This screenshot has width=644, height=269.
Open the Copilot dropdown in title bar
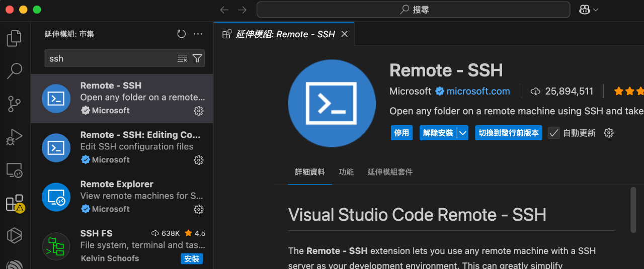click(589, 10)
